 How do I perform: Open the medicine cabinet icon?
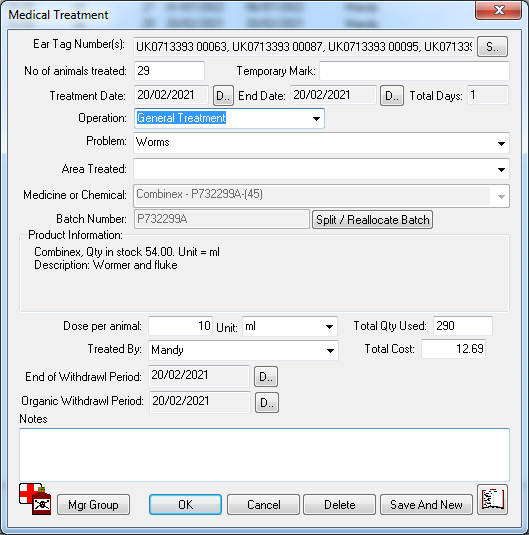35,499
